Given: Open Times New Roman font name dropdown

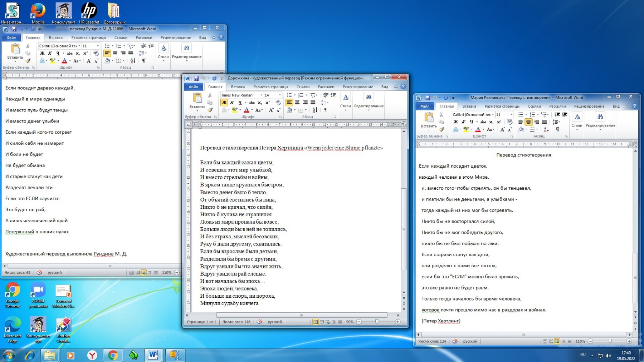Looking at the screenshot, I should (261, 95).
